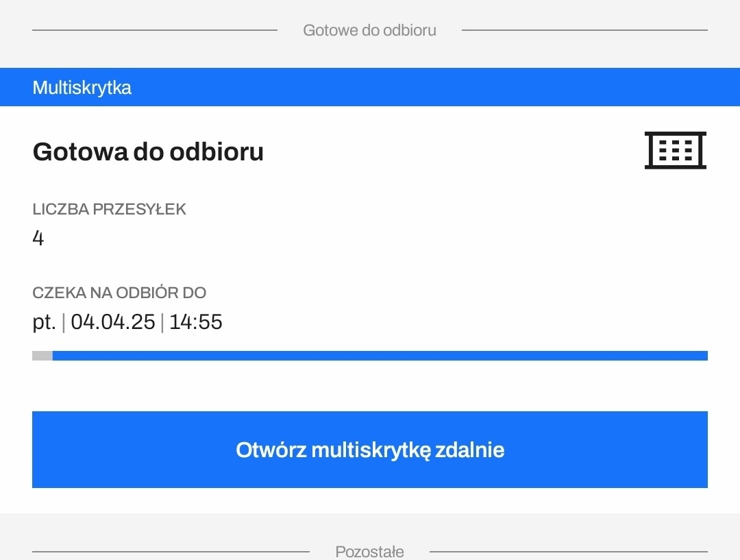
Task: Expand pickup details for 04.04.25
Action: point(127,321)
